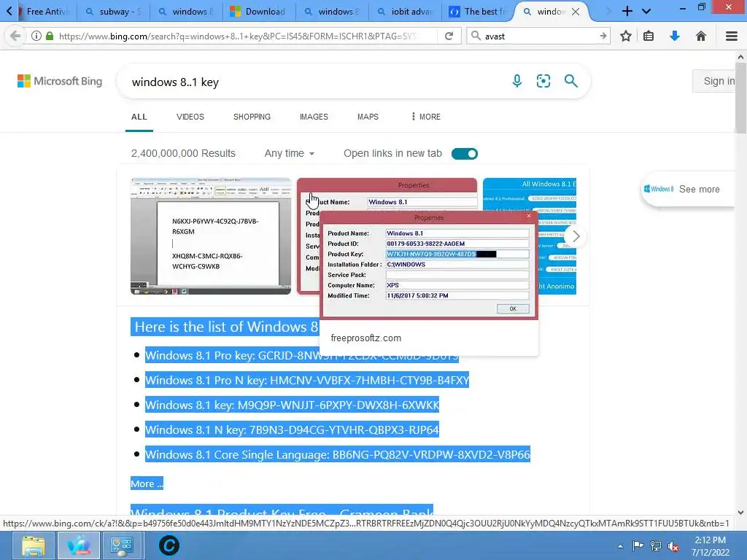Click the green padlock security icon
747x560 pixels.
[50, 36]
